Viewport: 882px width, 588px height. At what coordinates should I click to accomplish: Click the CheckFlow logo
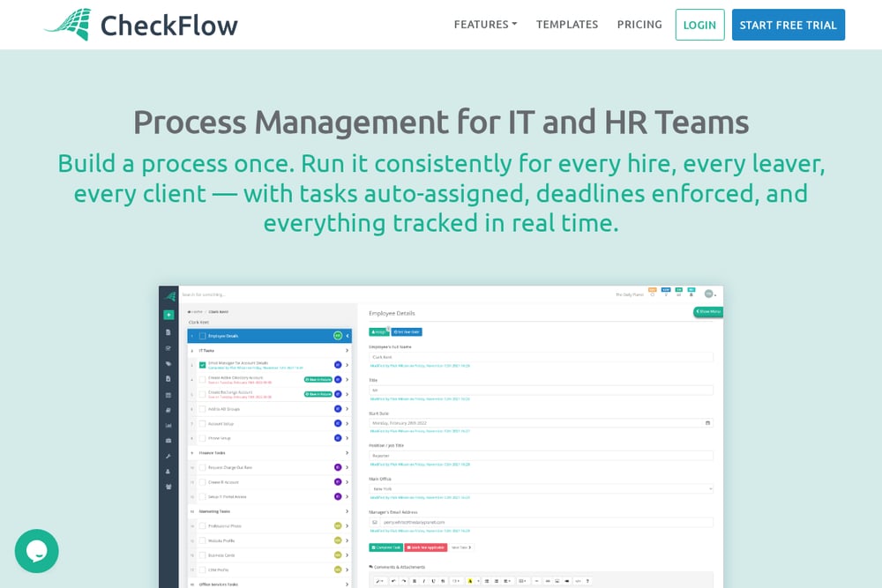point(141,25)
